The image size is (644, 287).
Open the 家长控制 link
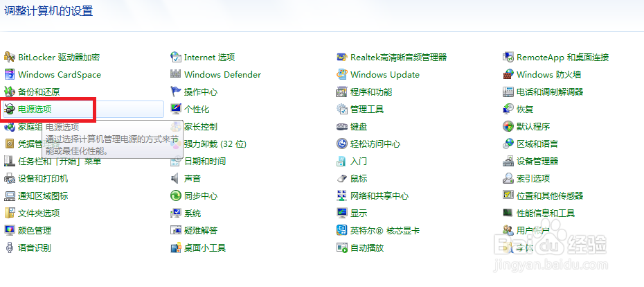click(x=200, y=126)
